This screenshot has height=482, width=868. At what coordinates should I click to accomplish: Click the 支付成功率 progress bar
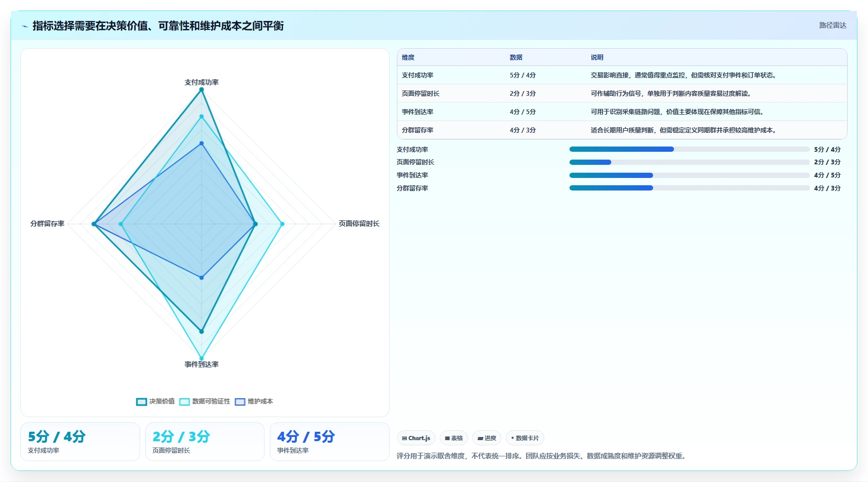coord(689,149)
